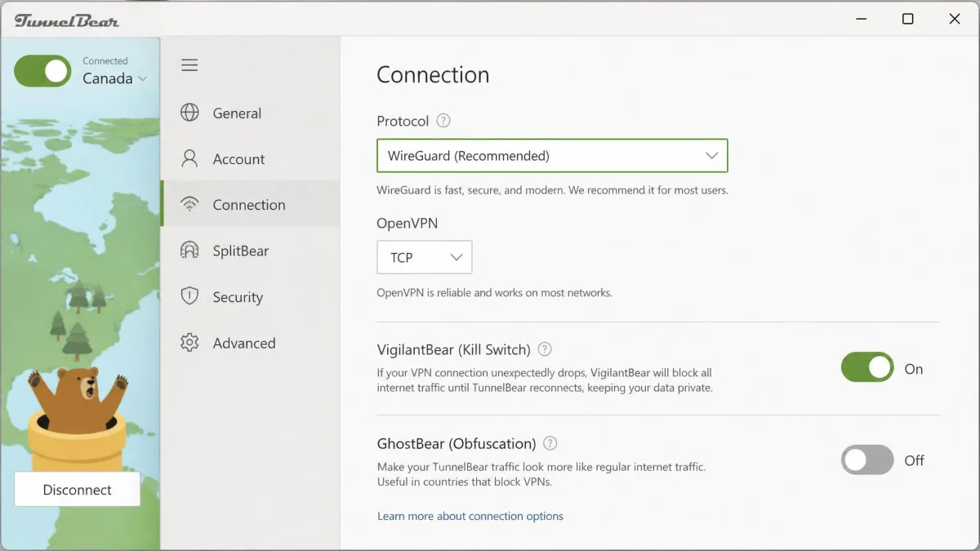Open the Advanced settings section
980x551 pixels.
251,343
